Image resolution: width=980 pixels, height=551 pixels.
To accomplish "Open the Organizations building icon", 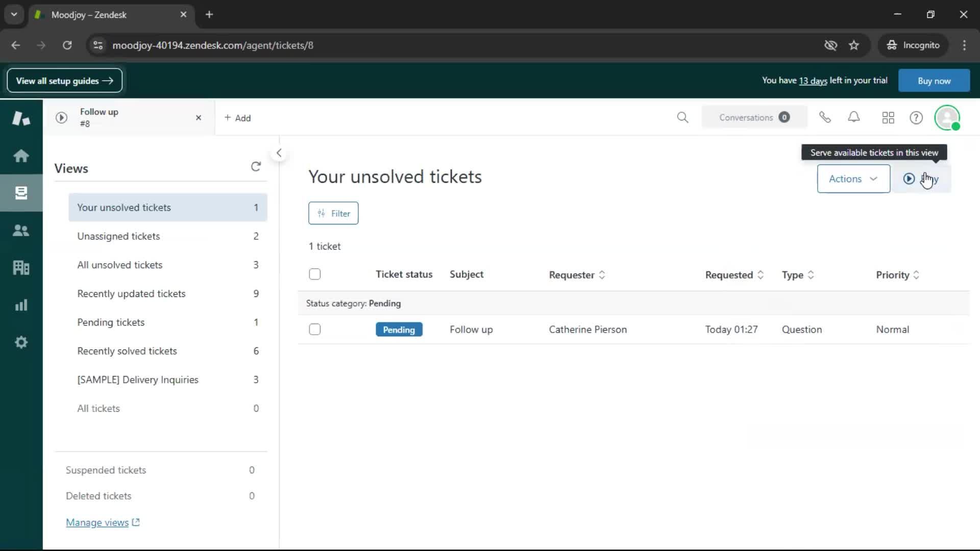I will tap(21, 267).
